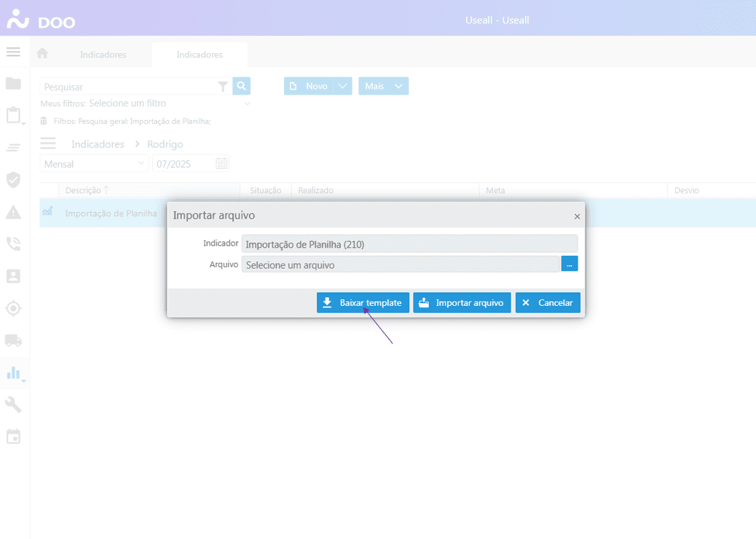
Task: Expand the sidebar hamburger menu
Action: tap(13, 52)
